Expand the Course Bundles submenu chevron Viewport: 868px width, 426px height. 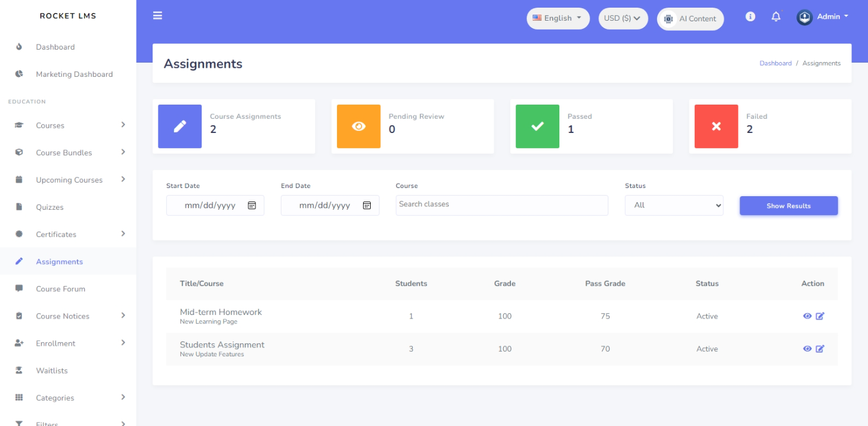[x=123, y=152]
